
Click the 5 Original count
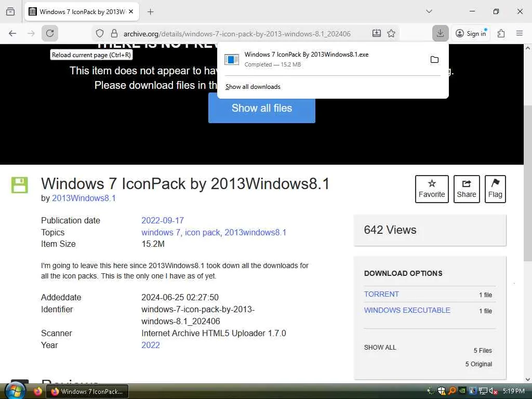[x=478, y=364]
